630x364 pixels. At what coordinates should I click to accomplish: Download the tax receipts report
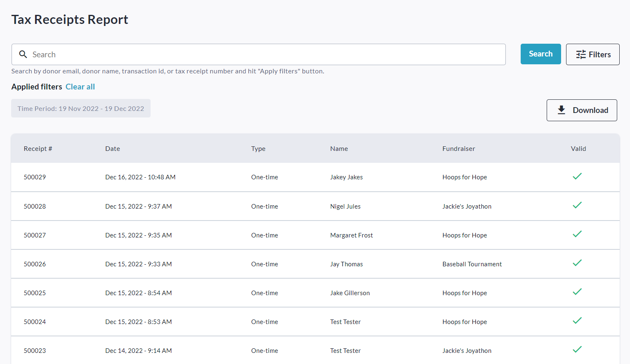coord(582,110)
